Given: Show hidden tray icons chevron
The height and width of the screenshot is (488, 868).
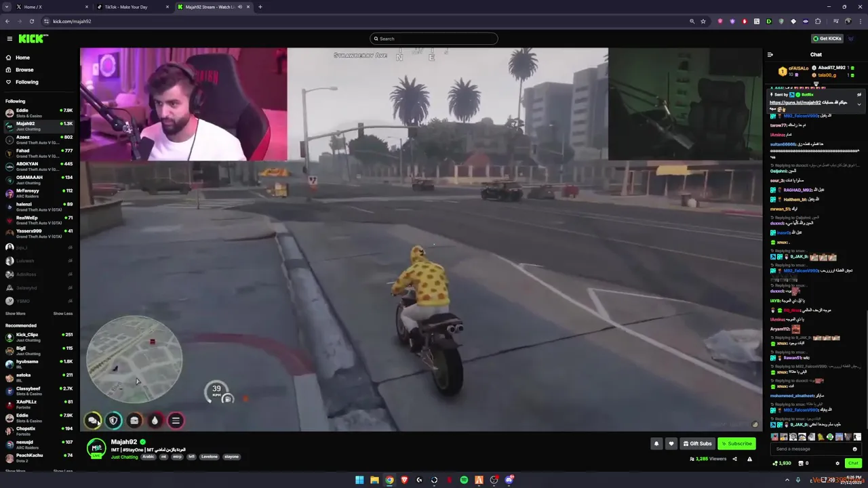Looking at the screenshot, I should (787, 480).
